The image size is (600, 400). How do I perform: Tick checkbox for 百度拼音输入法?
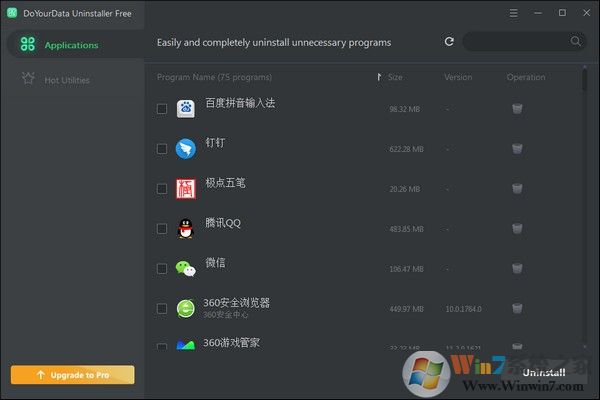coord(162,109)
